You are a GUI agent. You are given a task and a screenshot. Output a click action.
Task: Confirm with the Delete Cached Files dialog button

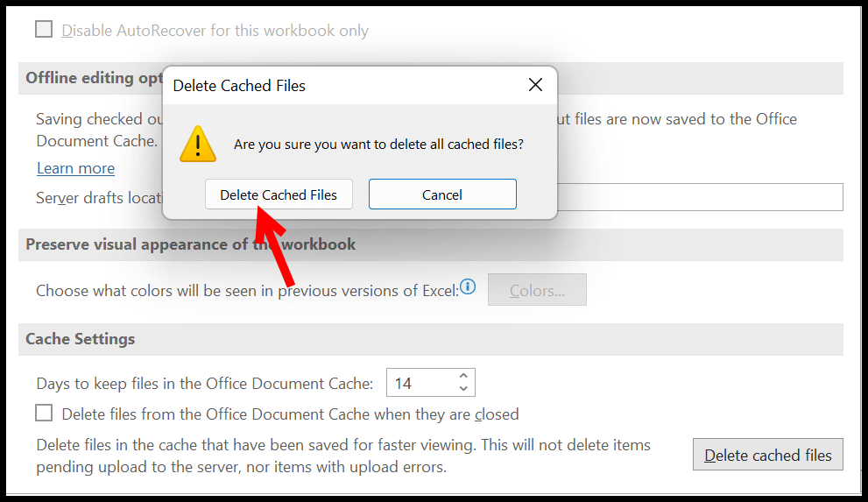(x=279, y=194)
